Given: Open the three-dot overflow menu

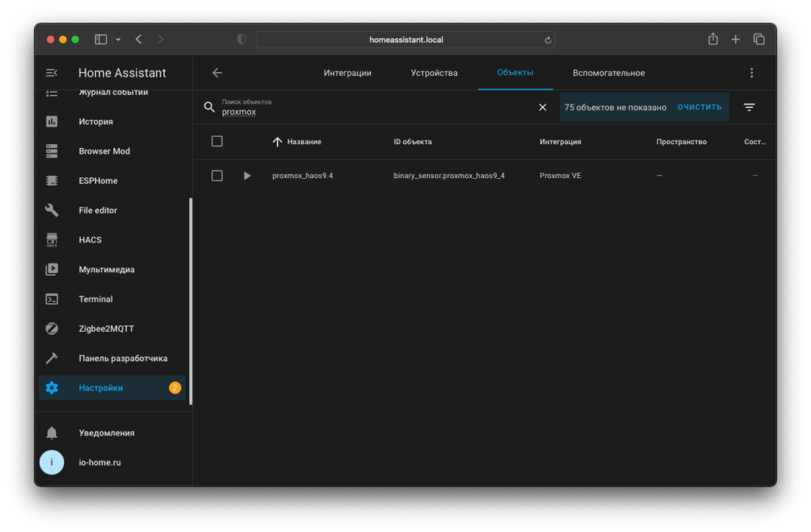Looking at the screenshot, I should [x=752, y=73].
